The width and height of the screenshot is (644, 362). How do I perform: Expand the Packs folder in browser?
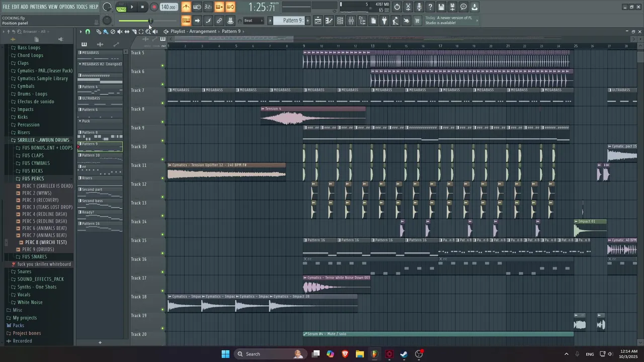(18, 325)
